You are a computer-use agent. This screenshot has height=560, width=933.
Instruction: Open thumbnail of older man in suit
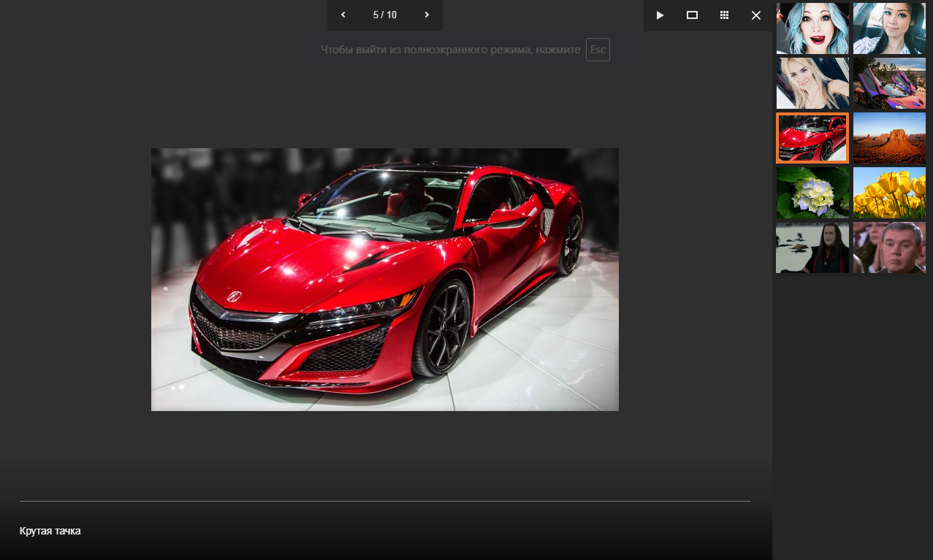[889, 248]
